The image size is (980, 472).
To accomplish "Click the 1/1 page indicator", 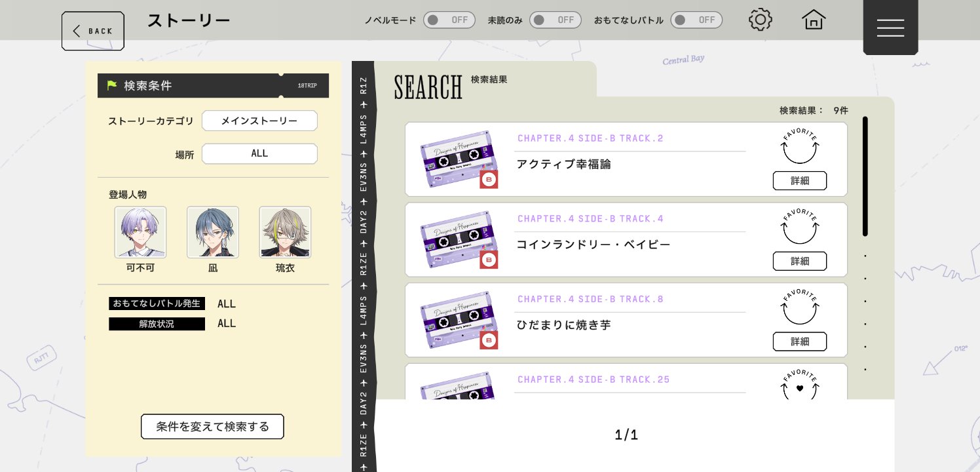I will click(626, 435).
